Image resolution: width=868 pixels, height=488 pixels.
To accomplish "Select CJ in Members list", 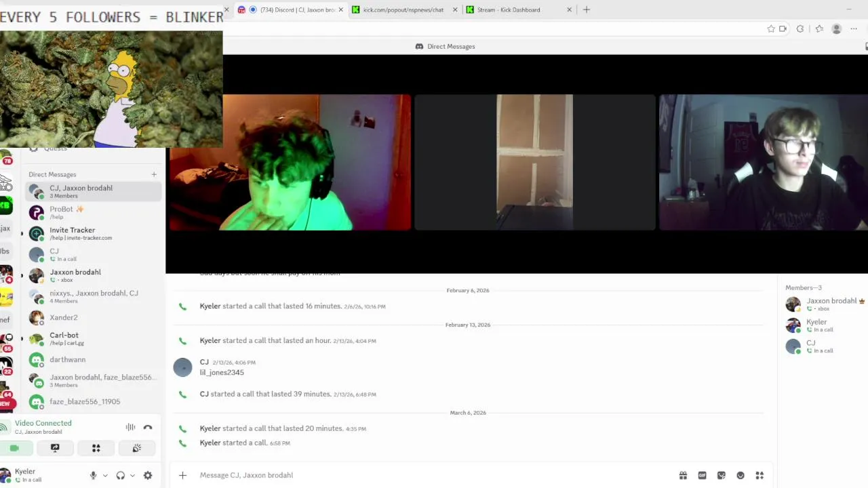I will [825, 346].
